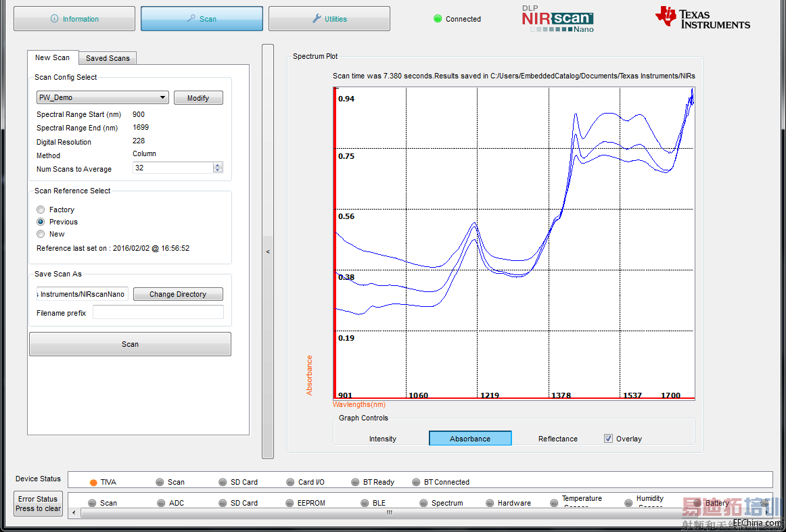786x532 pixels.
Task: Click the Battery error indicator
Action: click(x=697, y=503)
